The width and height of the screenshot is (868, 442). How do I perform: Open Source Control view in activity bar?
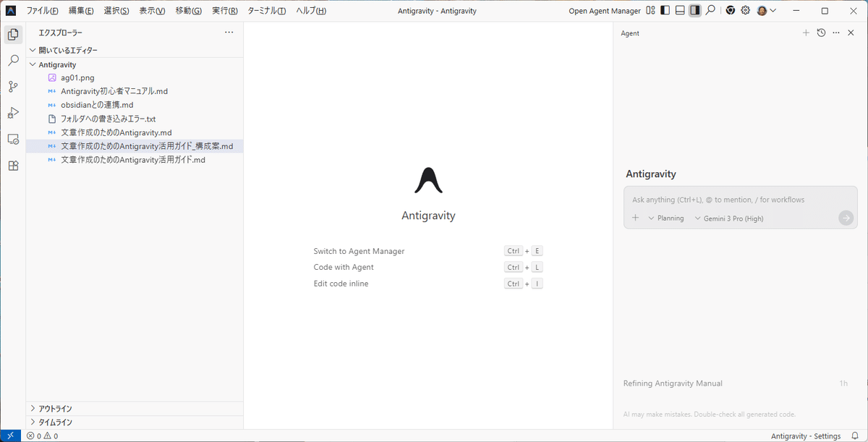(x=12, y=87)
